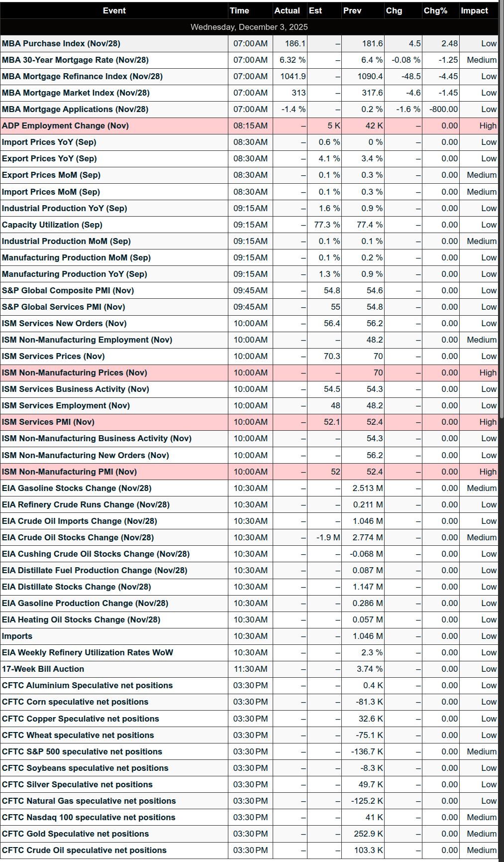Open MBA 30-Year Mortgage Rate event

75,60
